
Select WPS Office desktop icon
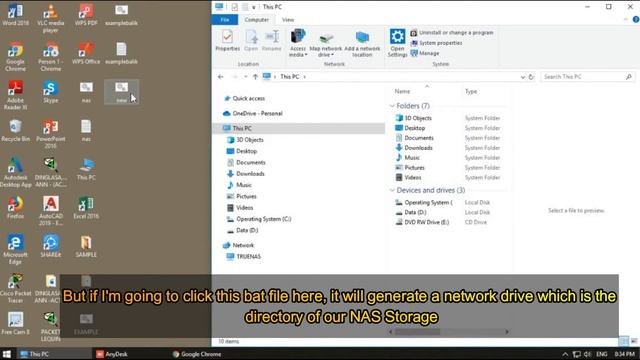click(x=86, y=53)
